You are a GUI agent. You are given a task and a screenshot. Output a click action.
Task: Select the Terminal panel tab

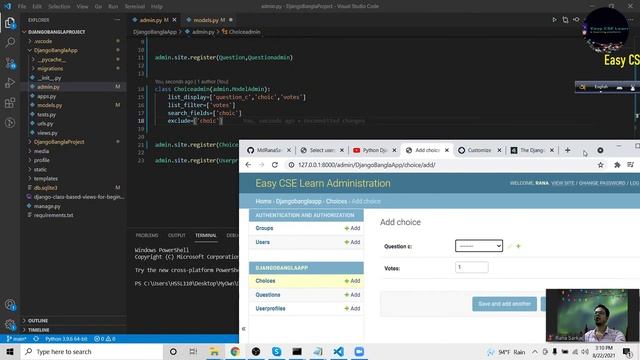point(206,236)
